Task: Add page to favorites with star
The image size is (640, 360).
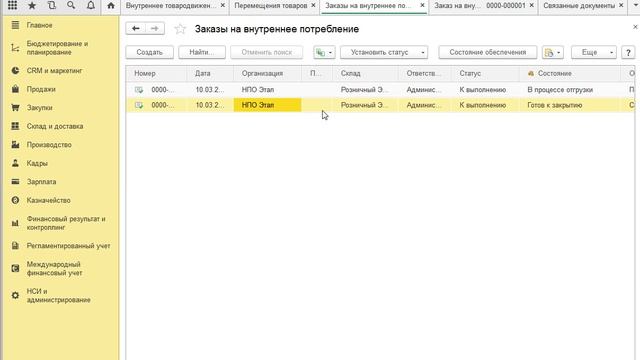Action: coord(180,29)
